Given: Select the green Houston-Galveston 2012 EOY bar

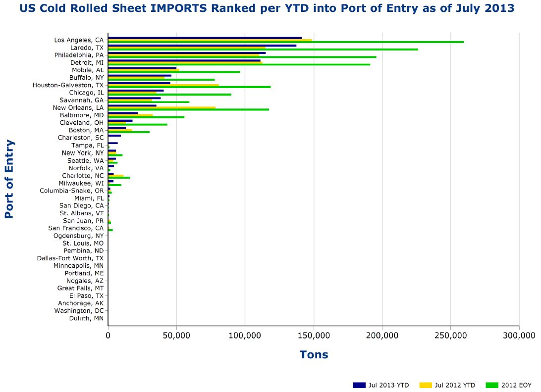Looking at the screenshot, I should click(x=189, y=87).
